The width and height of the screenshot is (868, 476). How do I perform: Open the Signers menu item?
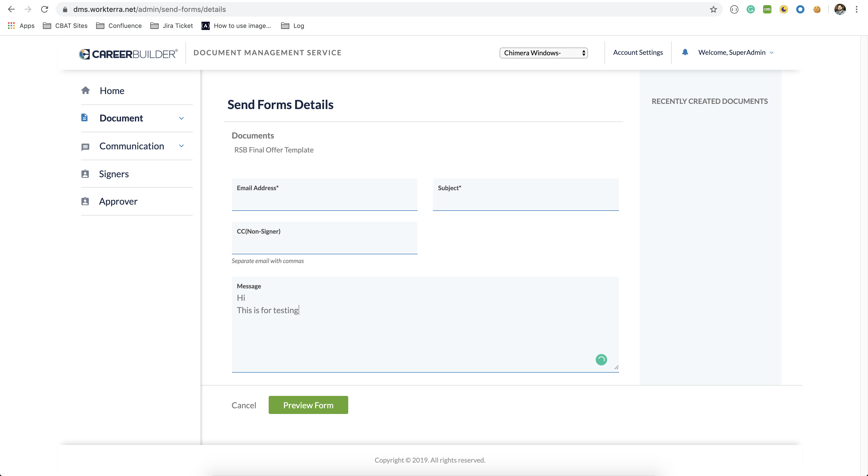tap(114, 174)
